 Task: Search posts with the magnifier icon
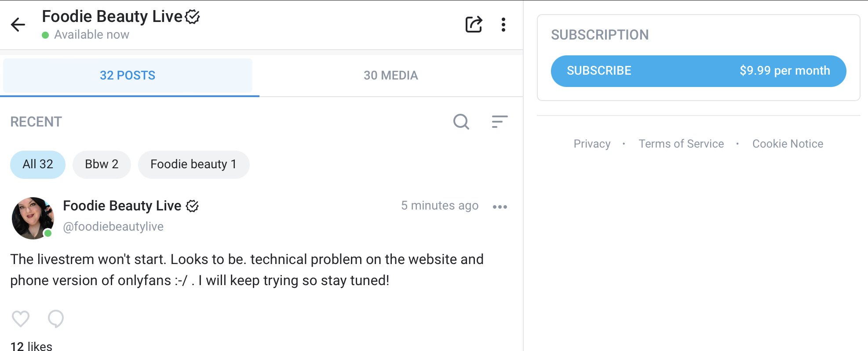(461, 122)
